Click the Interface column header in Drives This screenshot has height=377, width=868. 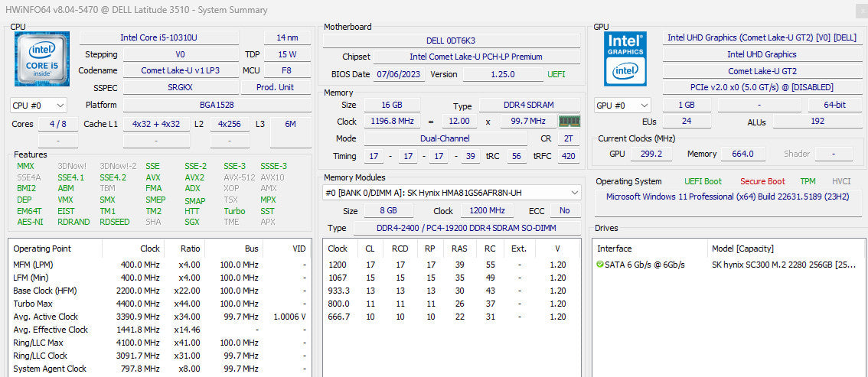coord(650,249)
